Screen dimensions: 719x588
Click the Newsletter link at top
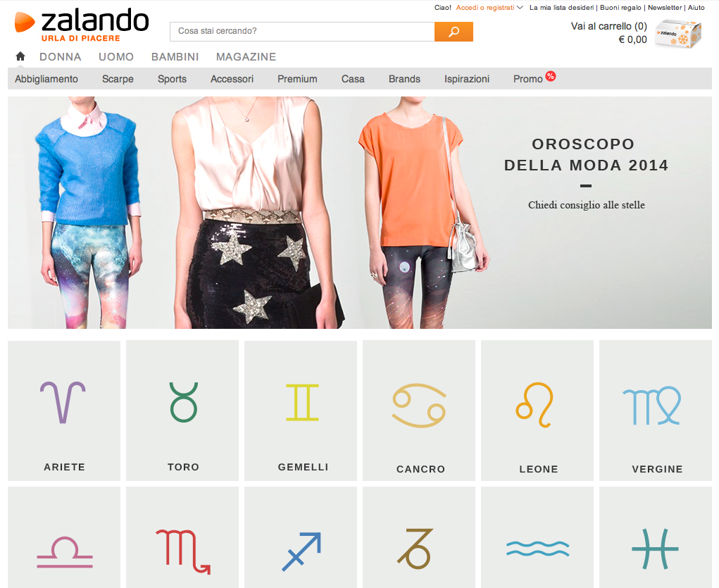point(665,7)
